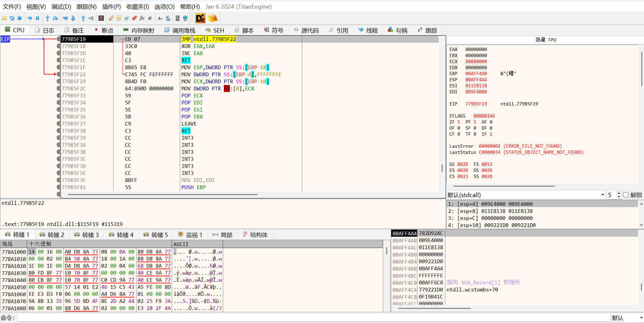
Task: Select the 监视 1 tab
Action: click(190, 235)
